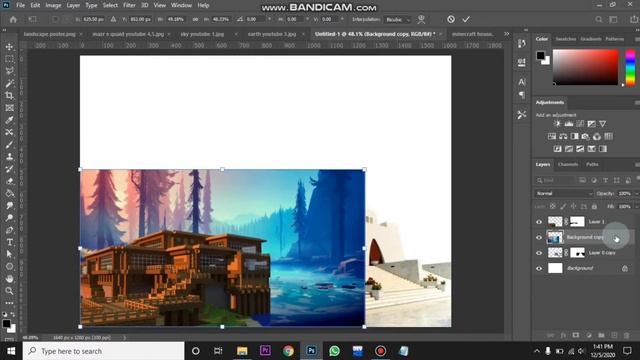Add a Photo Filter camera adjustment

585,136
